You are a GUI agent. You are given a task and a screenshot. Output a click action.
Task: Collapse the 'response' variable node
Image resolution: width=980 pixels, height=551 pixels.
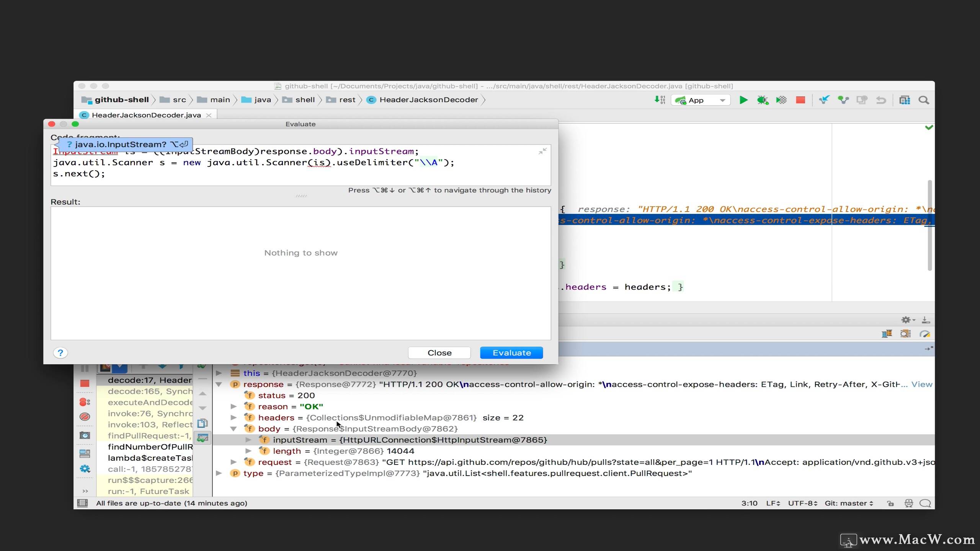click(219, 385)
